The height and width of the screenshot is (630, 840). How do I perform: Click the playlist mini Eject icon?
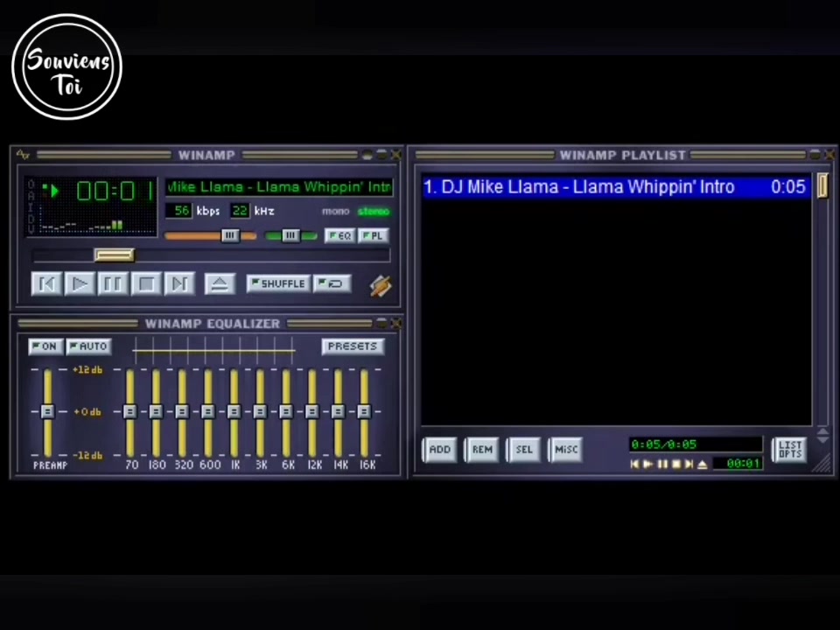(x=703, y=465)
